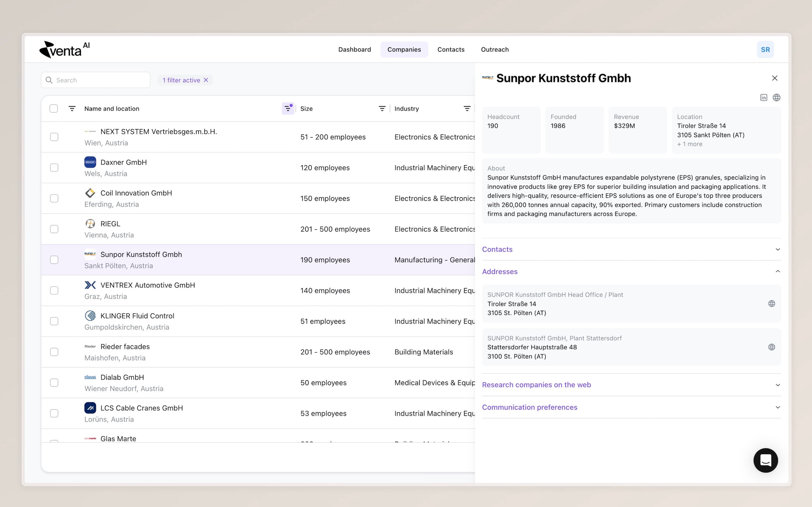812x507 pixels.
Task: Go to the Dashboard tab
Action: [354, 50]
